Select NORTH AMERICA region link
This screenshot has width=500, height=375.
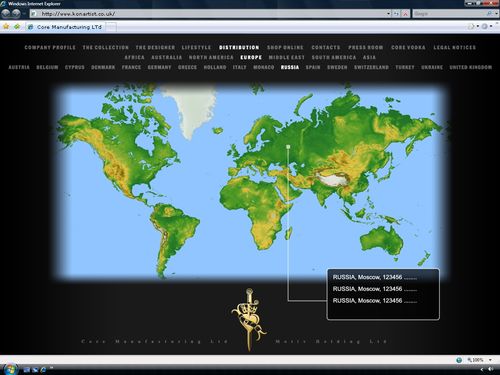click(x=211, y=57)
